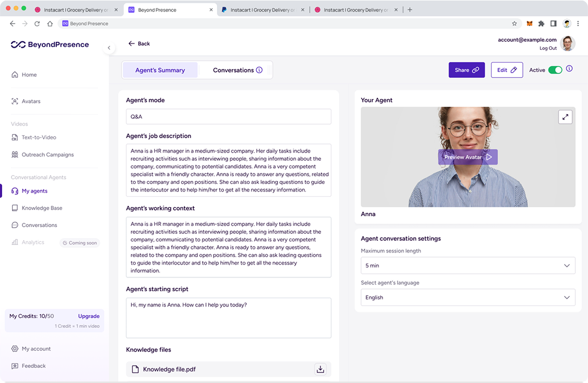Open the Avatars section
The image size is (588, 383).
click(26, 101)
